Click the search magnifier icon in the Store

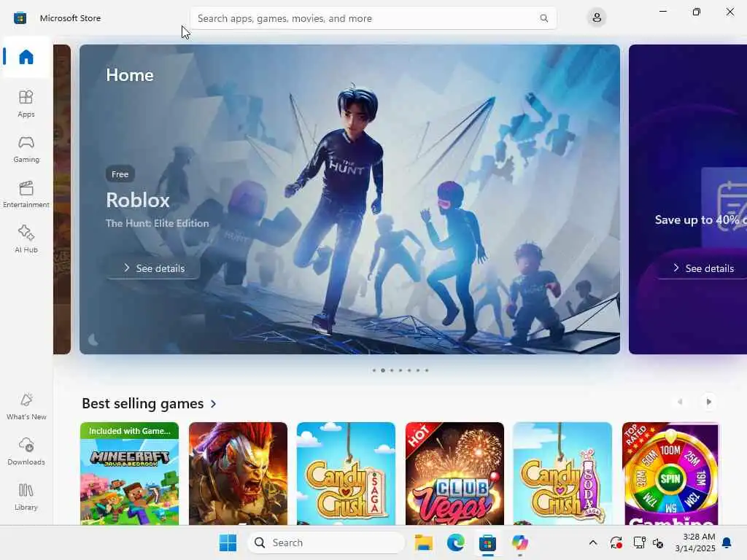(x=543, y=18)
